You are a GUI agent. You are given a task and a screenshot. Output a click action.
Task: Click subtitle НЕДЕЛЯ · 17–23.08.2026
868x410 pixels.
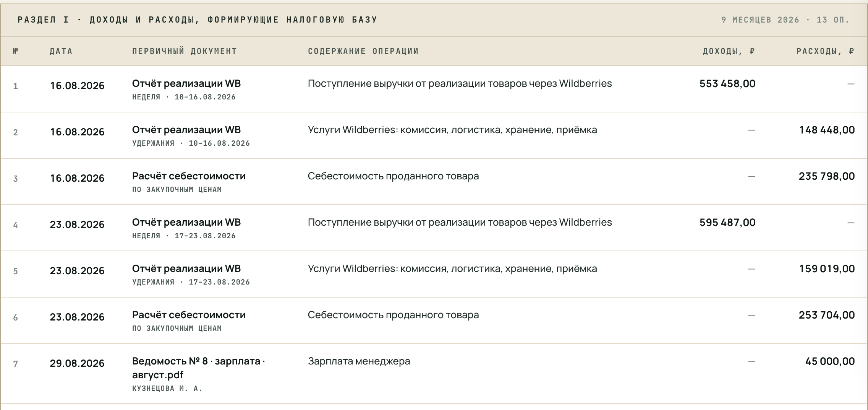[184, 236]
